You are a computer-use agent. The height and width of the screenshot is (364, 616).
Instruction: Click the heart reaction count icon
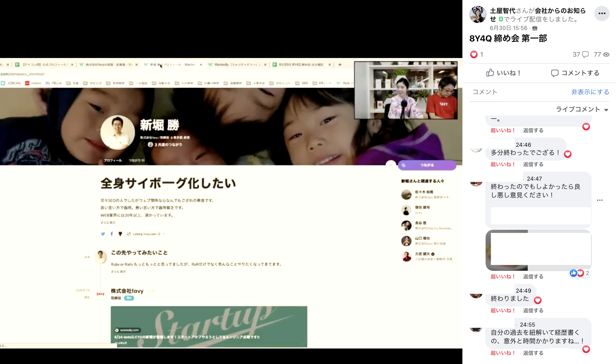click(x=474, y=55)
